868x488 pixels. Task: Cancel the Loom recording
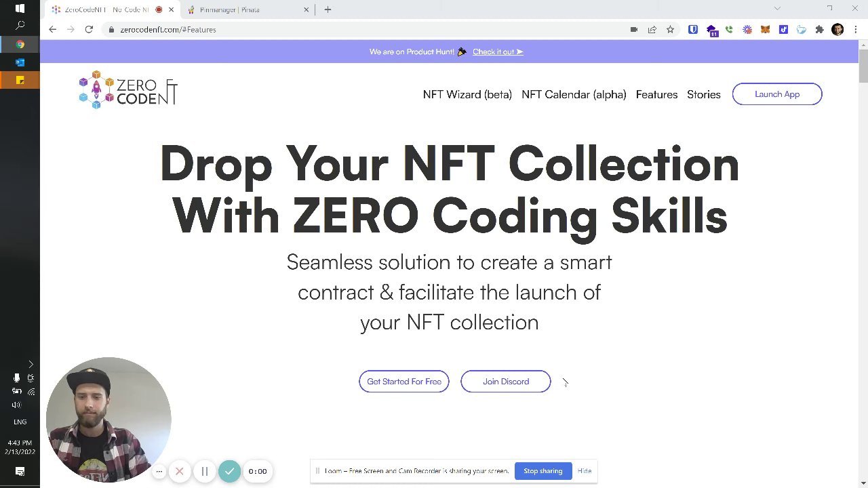click(180, 471)
